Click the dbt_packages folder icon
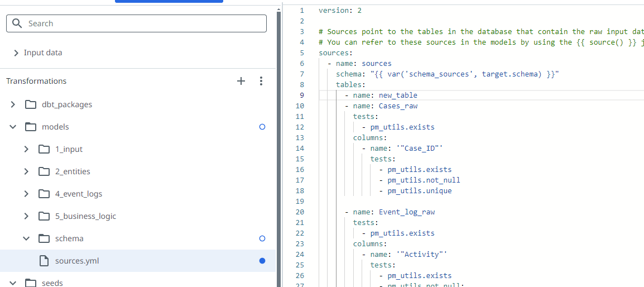Viewport: 644px width, 287px height. point(31,104)
